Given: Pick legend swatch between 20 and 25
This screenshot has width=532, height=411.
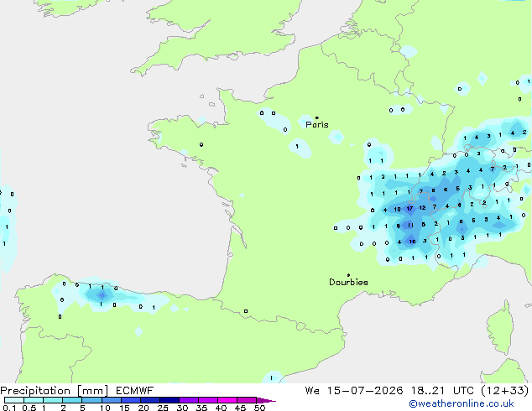Looking at the screenshot, I should click(149, 400).
